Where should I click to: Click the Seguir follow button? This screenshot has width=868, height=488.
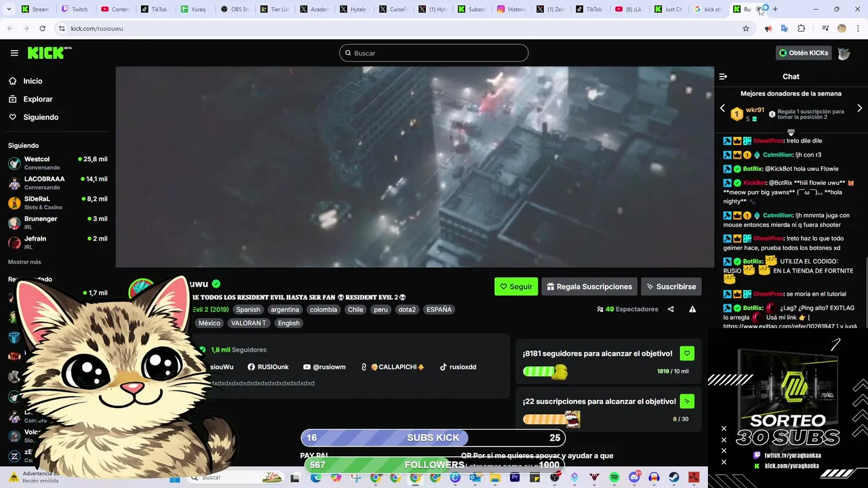pyautogui.click(x=516, y=287)
